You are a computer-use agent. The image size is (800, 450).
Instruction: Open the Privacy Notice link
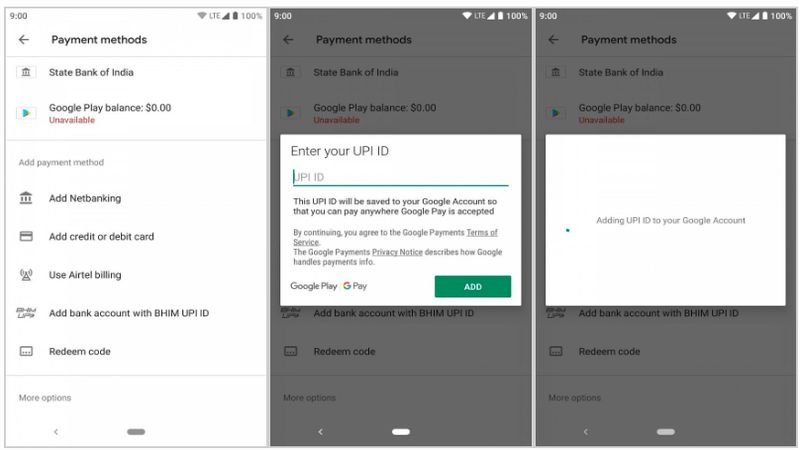pyautogui.click(x=397, y=252)
